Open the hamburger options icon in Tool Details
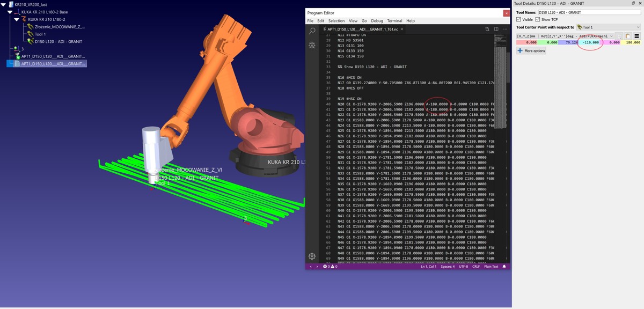The width and height of the screenshot is (644, 309). [x=636, y=36]
